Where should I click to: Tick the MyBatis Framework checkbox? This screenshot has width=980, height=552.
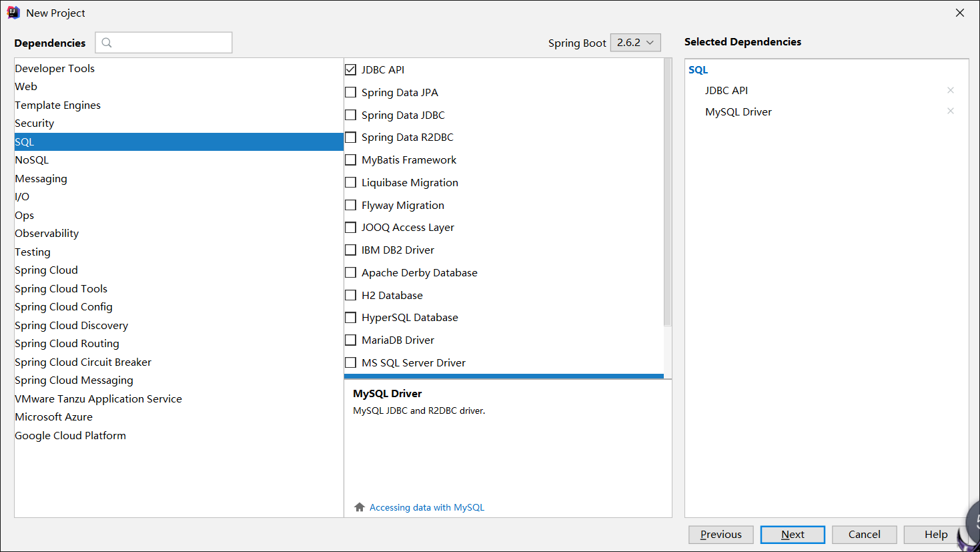[x=351, y=160]
